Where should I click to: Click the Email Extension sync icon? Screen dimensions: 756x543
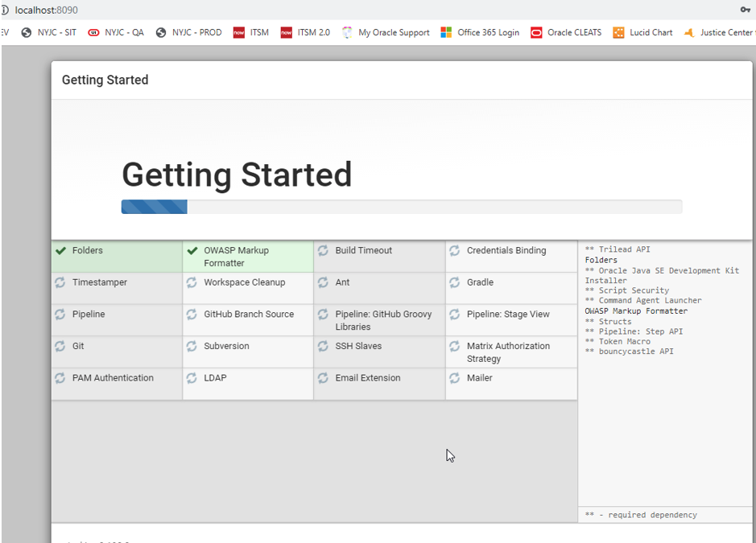(323, 378)
